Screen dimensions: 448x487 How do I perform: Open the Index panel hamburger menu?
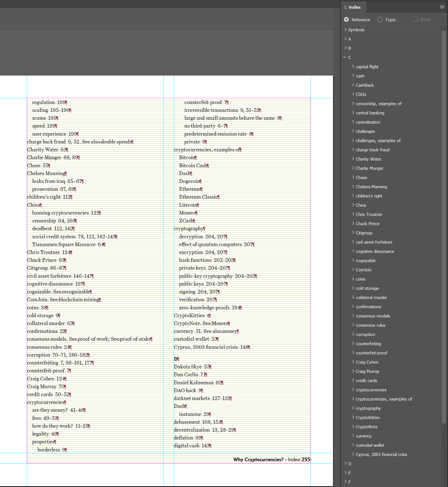tap(442, 7)
